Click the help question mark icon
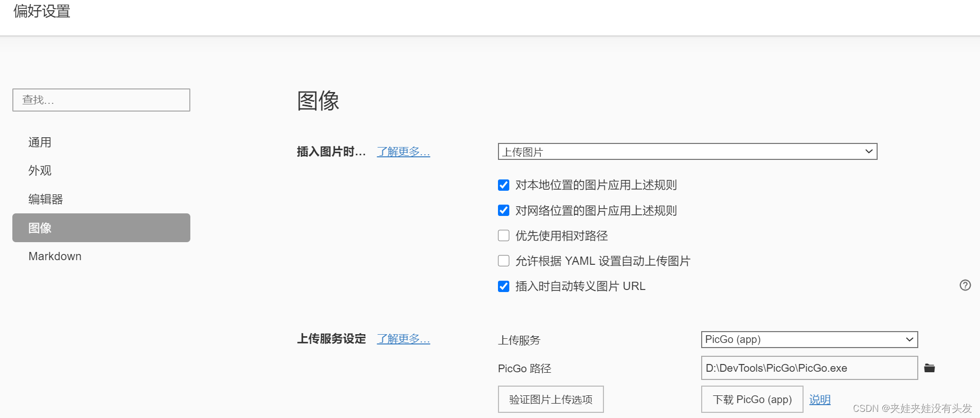 click(x=965, y=285)
